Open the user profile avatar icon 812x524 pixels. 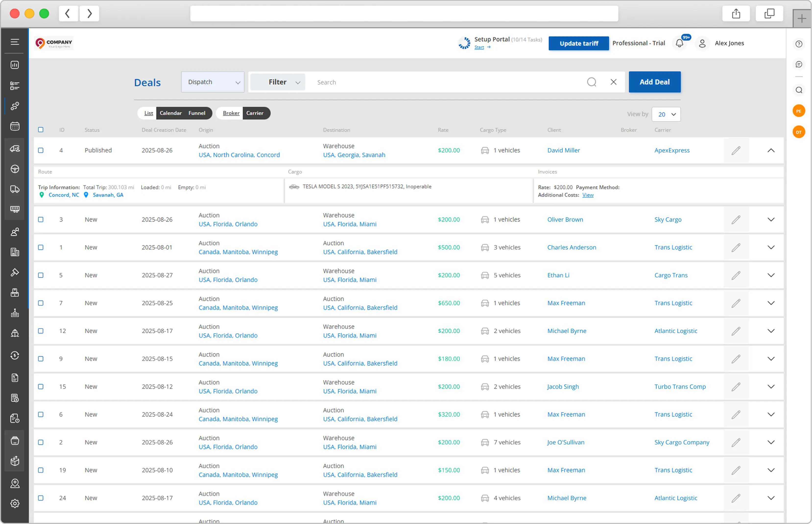click(702, 43)
